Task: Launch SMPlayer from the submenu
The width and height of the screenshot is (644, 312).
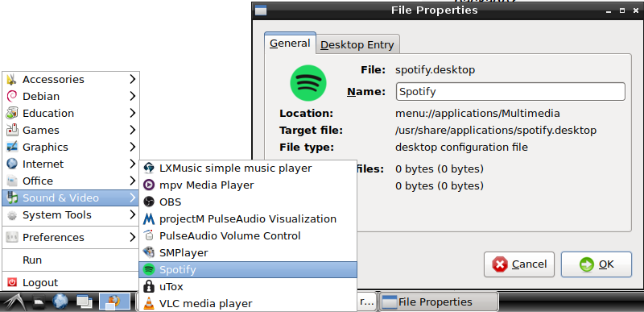Action: click(248, 252)
